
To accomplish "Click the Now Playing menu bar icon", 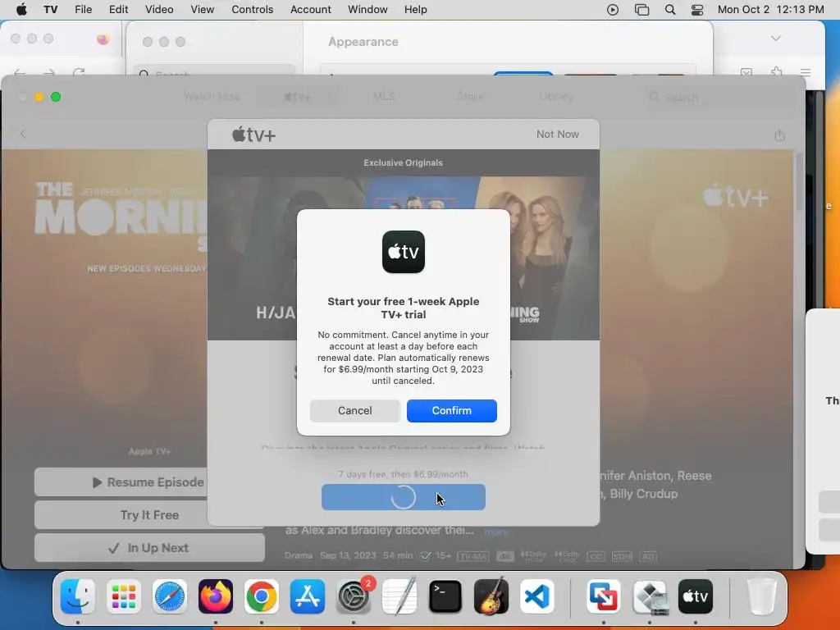I will pyautogui.click(x=613, y=10).
